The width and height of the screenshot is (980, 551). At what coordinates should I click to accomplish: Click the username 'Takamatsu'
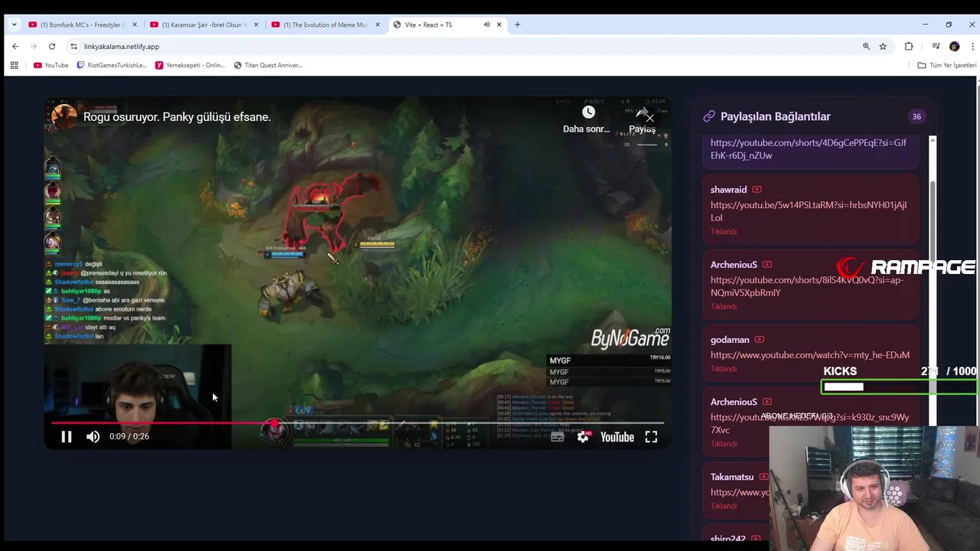732,477
